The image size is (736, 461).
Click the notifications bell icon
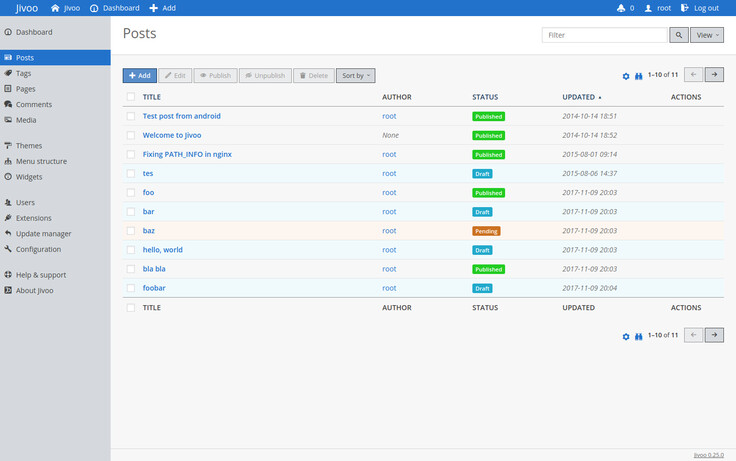coord(621,8)
